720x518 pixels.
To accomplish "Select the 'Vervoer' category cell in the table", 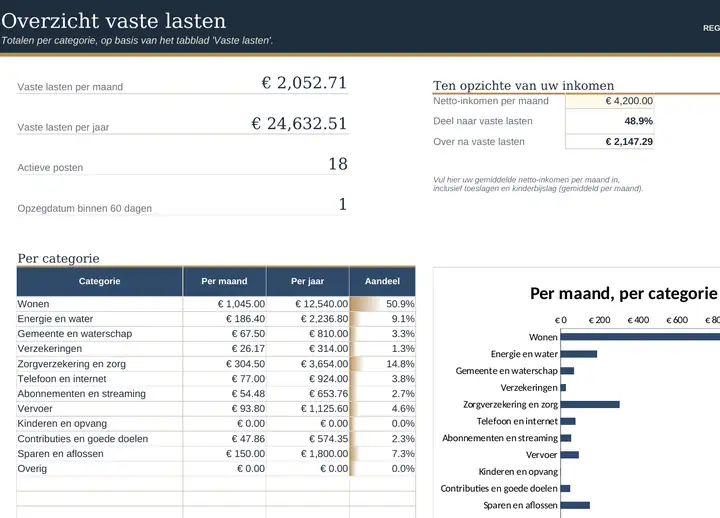I will 100,409.
